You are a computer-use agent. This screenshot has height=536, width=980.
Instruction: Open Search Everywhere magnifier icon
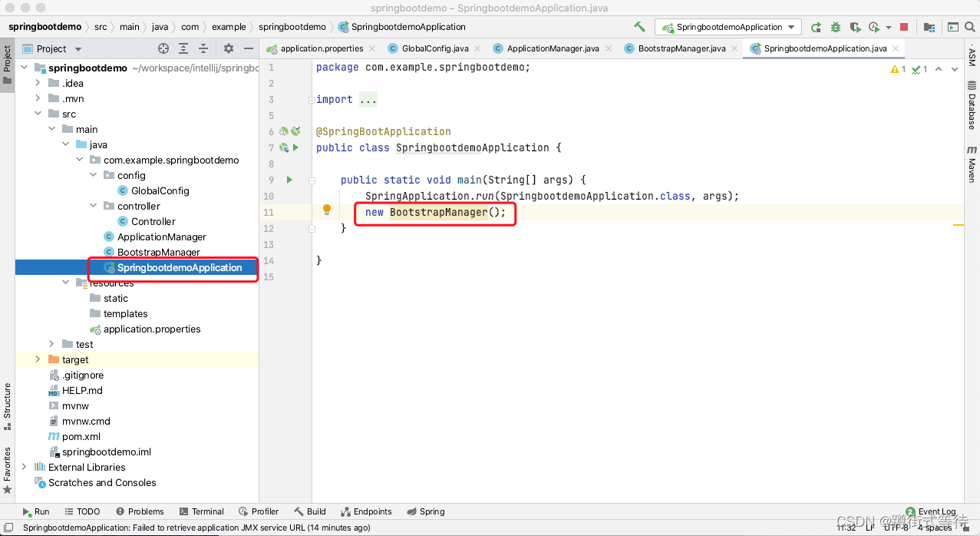tap(970, 27)
